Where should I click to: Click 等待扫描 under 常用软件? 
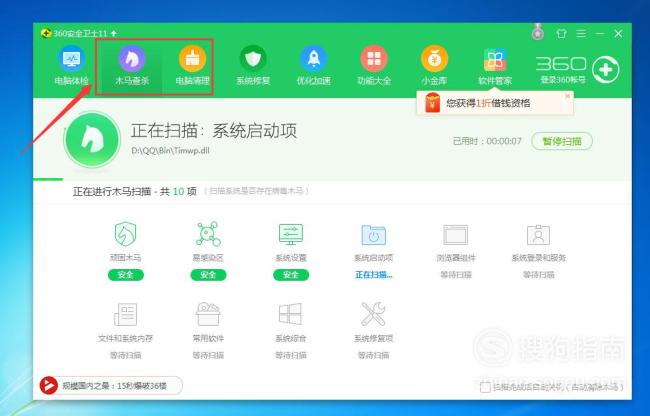(208, 356)
